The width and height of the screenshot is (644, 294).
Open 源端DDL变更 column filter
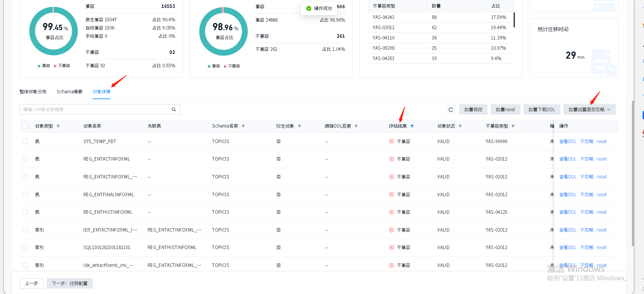tap(356, 126)
